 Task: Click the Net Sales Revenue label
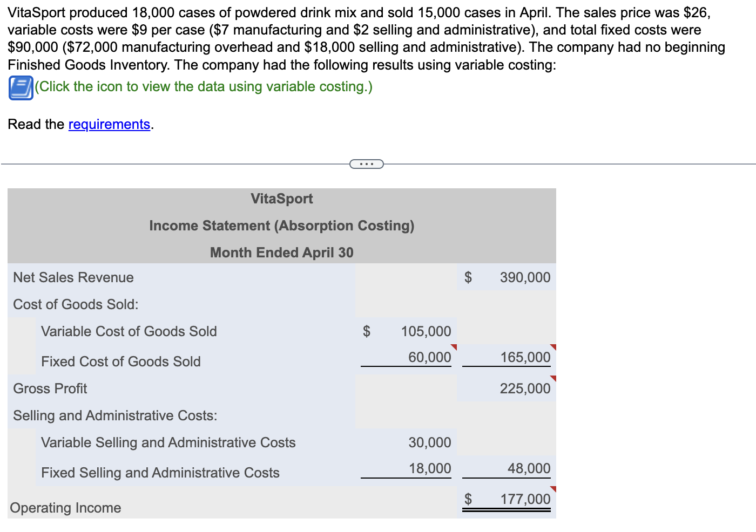point(73,277)
